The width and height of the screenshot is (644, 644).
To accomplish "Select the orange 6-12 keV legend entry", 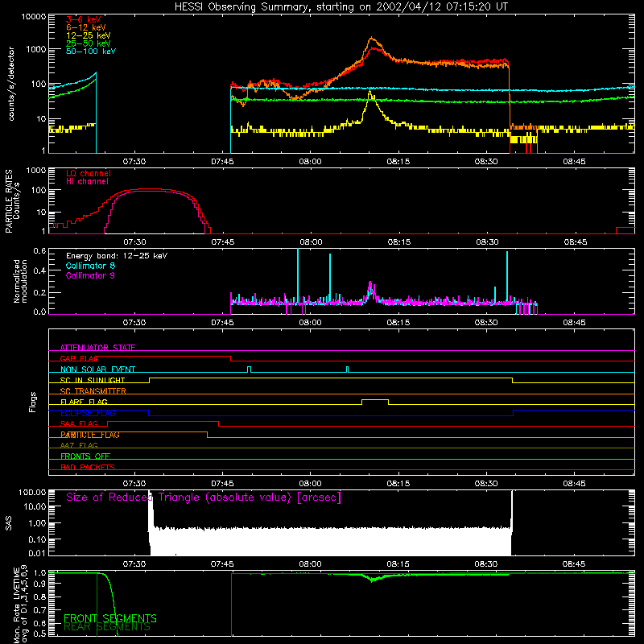I will (86, 27).
